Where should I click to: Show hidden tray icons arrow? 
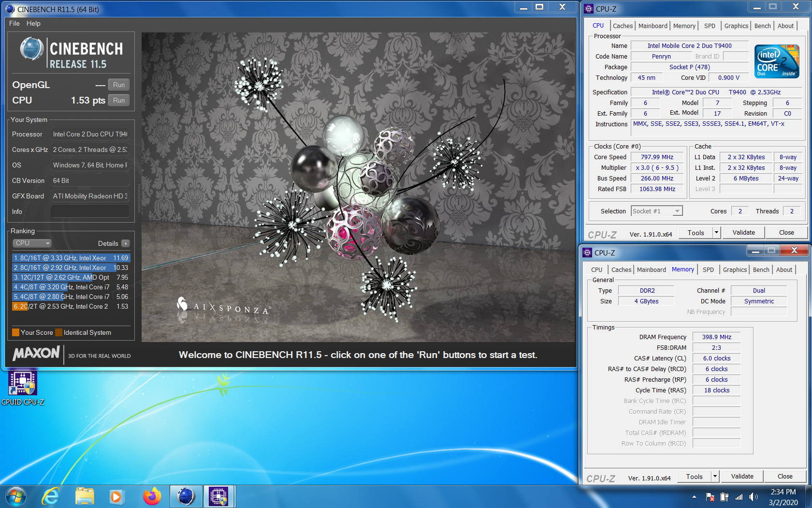[x=694, y=497]
